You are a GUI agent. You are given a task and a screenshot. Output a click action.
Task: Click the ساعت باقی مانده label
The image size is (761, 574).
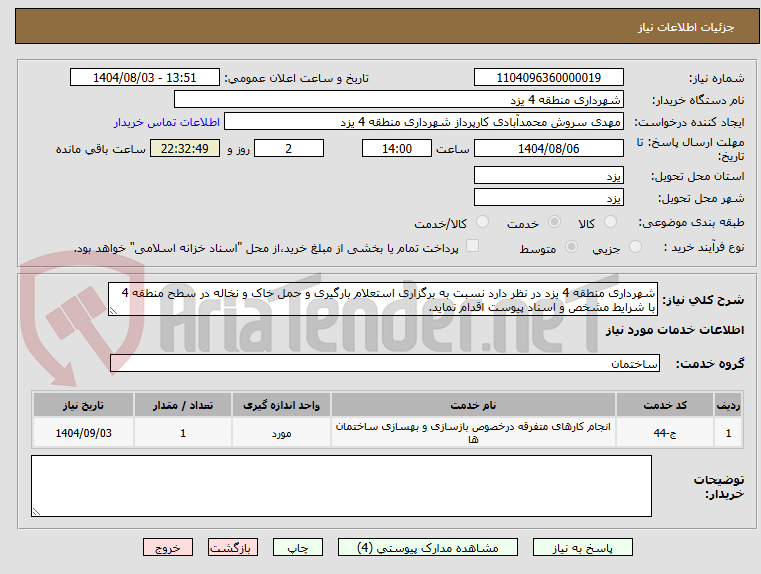(x=100, y=149)
